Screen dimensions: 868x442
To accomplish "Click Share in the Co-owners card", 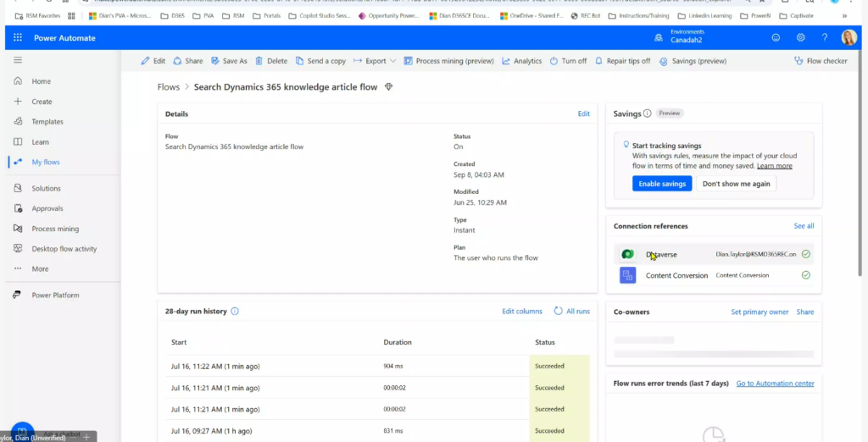I will [805, 312].
